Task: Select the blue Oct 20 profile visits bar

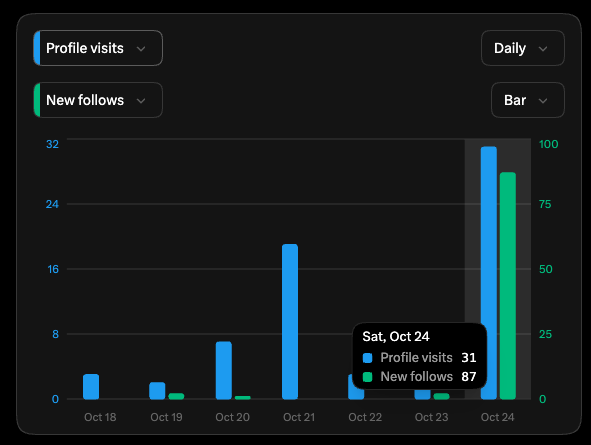Action: (224, 370)
